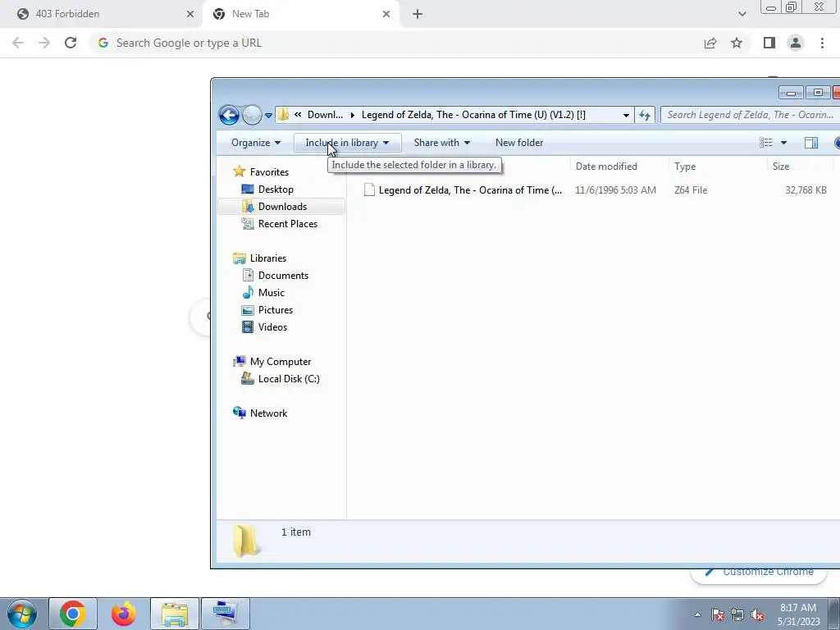The image size is (840, 630).
Task: Open the Windows Start menu
Action: 21,614
